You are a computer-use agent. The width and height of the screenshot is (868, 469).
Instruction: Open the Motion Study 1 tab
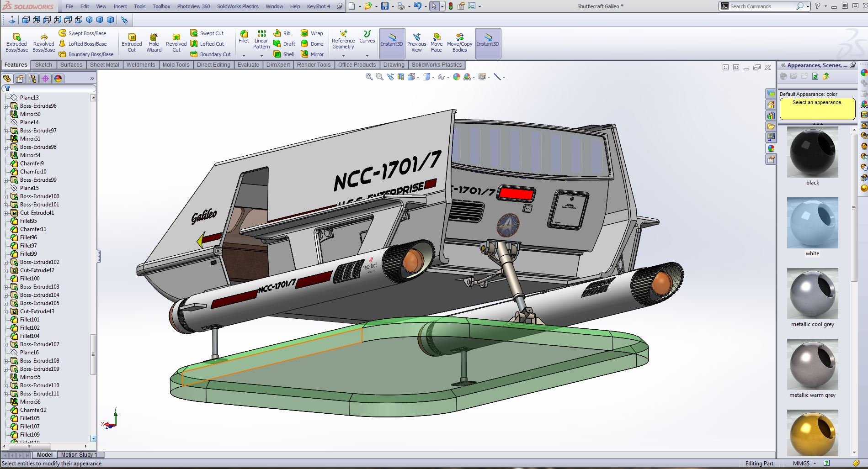[79, 455]
